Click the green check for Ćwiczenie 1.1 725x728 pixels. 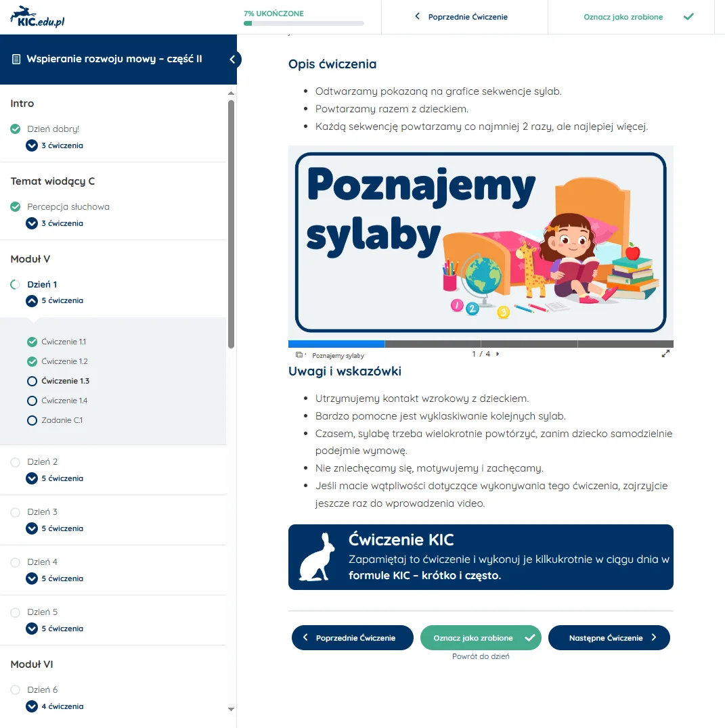(32, 342)
